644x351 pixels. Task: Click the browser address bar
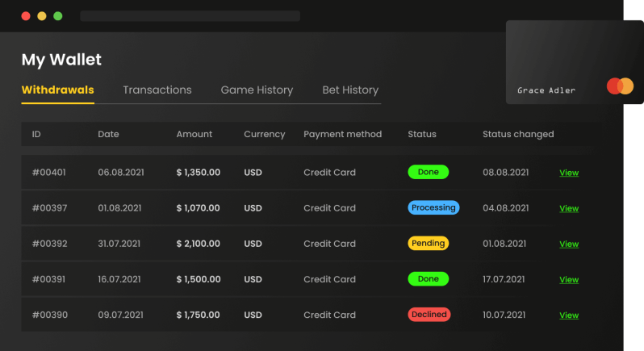pos(190,16)
